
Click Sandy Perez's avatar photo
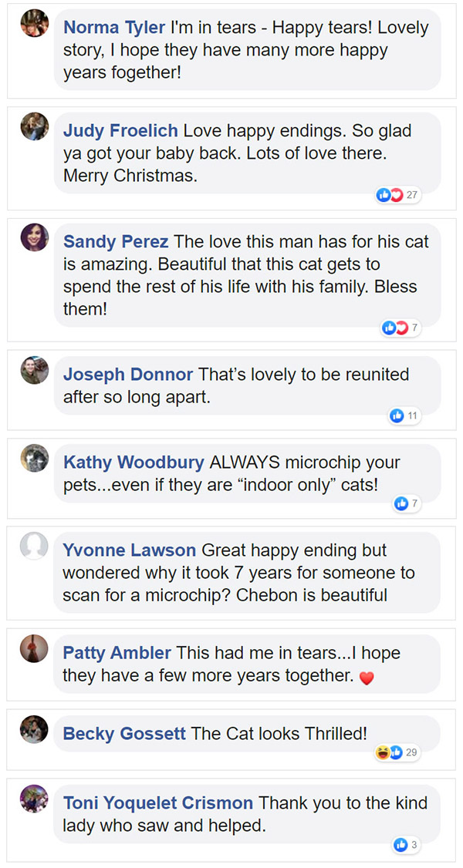[34, 237]
